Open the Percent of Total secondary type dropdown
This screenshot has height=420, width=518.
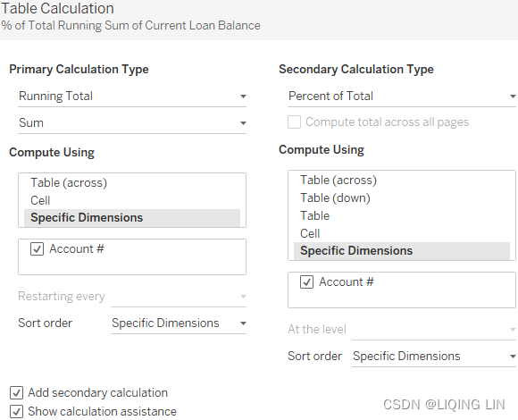coord(402,97)
